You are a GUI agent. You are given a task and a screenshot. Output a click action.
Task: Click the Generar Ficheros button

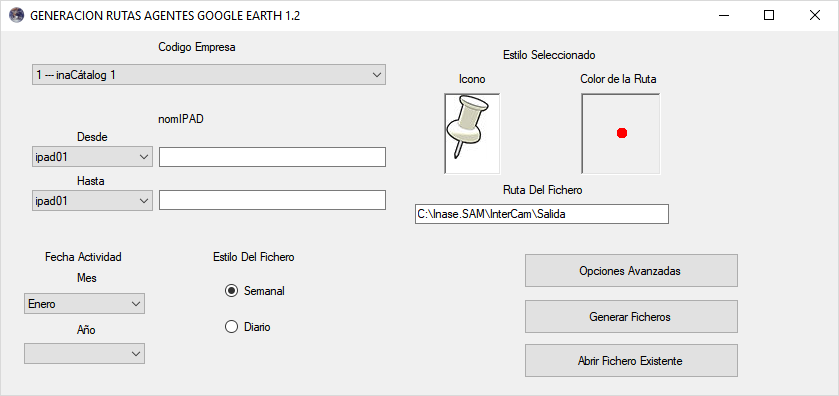click(631, 317)
